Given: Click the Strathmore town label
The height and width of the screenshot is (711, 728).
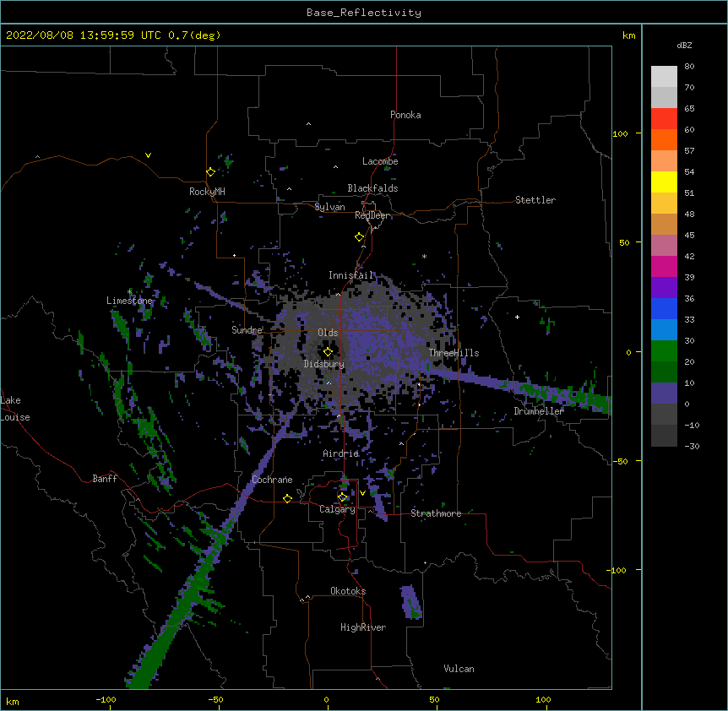Looking at the screenshot, I should 436,513.
